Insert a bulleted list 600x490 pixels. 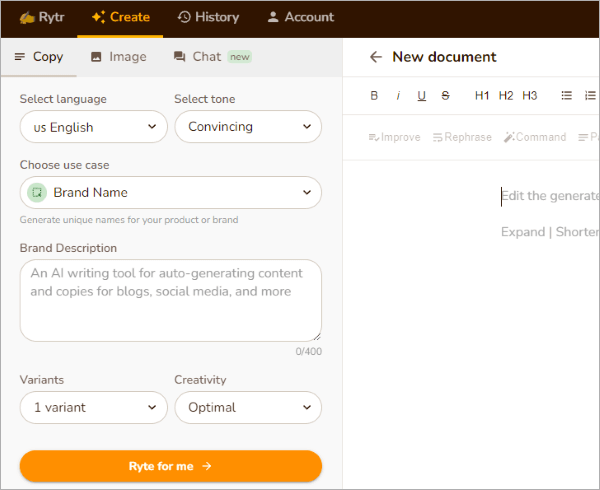coord(566,95)
